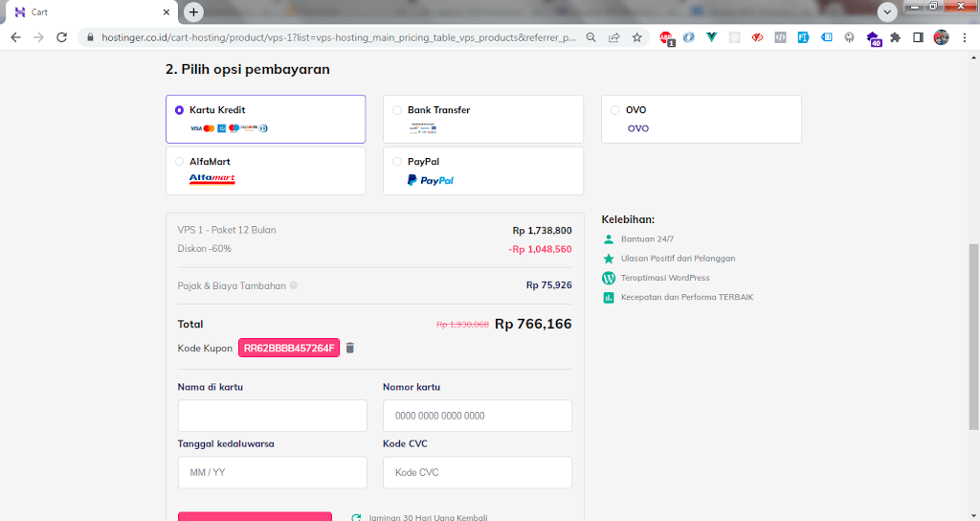Go back to the previous page

[x=15, y=37]
